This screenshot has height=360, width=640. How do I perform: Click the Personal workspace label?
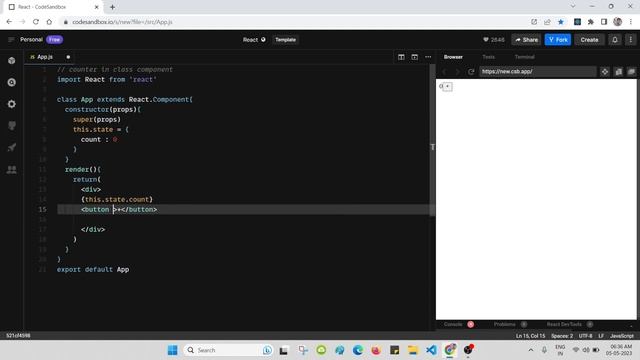pos(31,40)
